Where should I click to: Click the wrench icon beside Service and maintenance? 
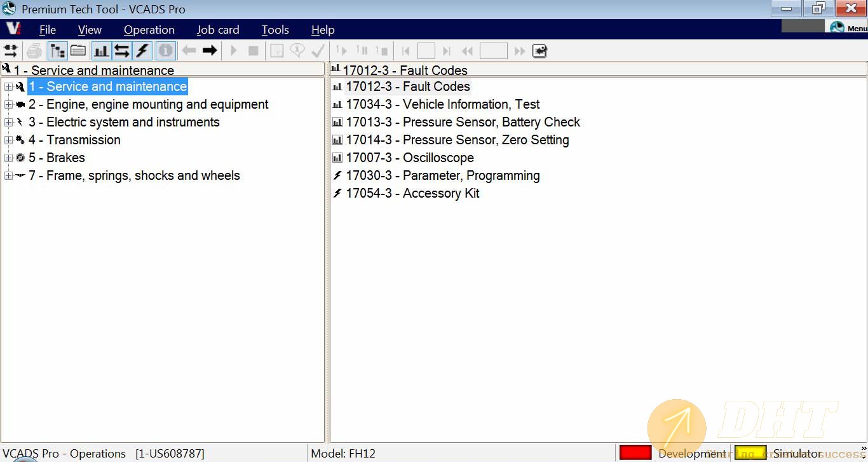tap(20, 87)
